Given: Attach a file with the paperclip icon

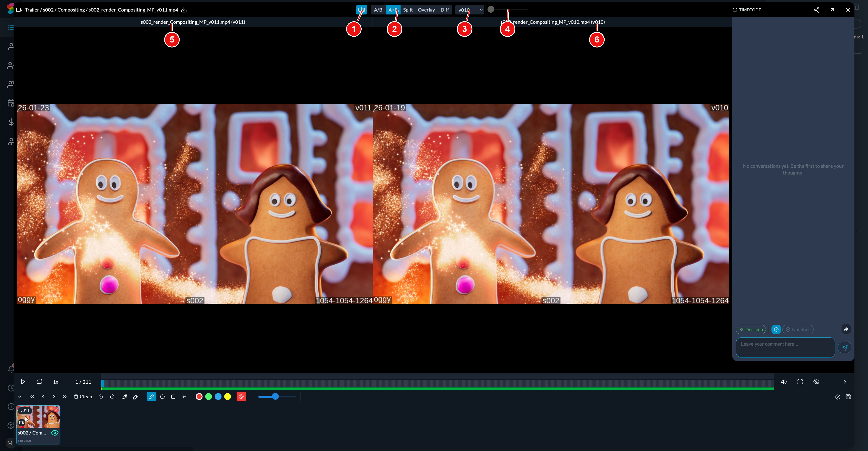Looking at the screenshot, I should tap(846, 329).
